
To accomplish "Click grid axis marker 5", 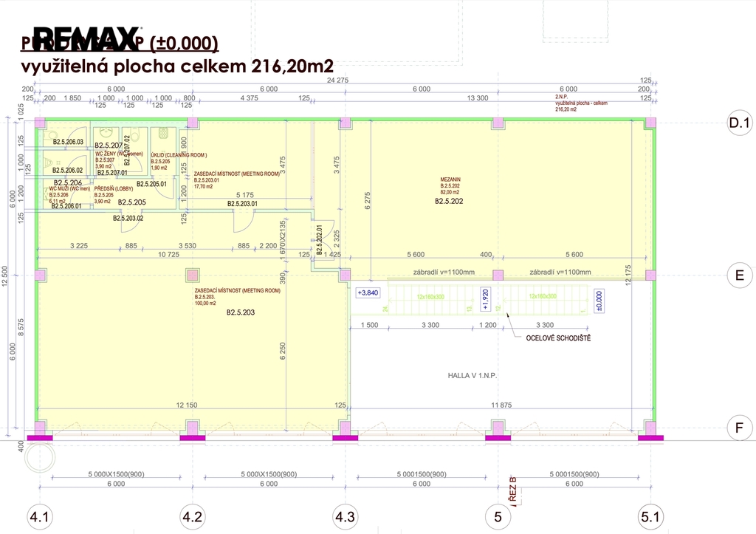I will tap(498, 517).
